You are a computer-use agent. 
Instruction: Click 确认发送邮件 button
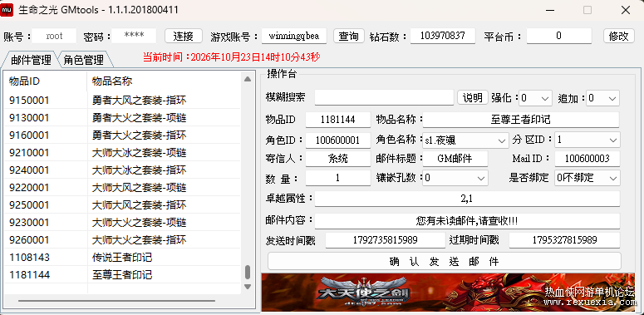[445, 261]
